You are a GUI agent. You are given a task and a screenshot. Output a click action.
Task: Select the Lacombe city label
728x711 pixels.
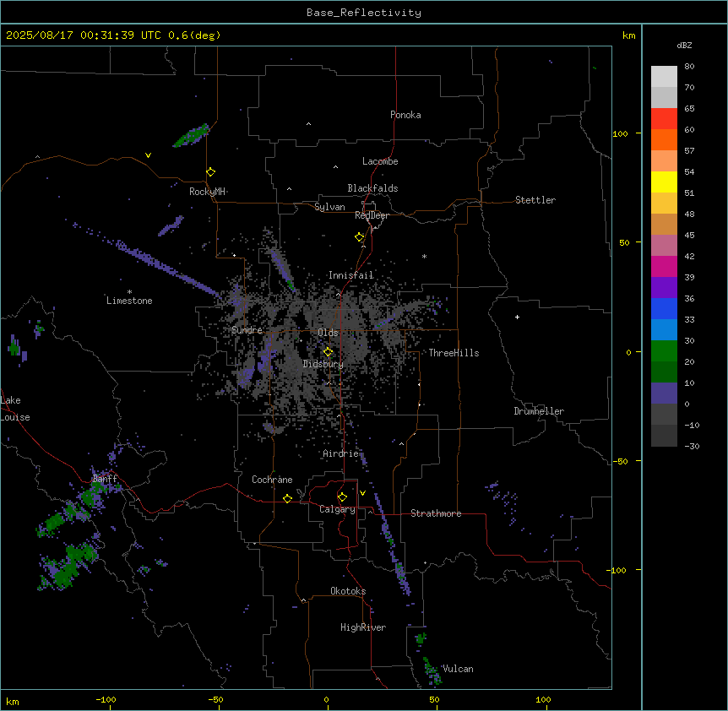coord(380,161)
